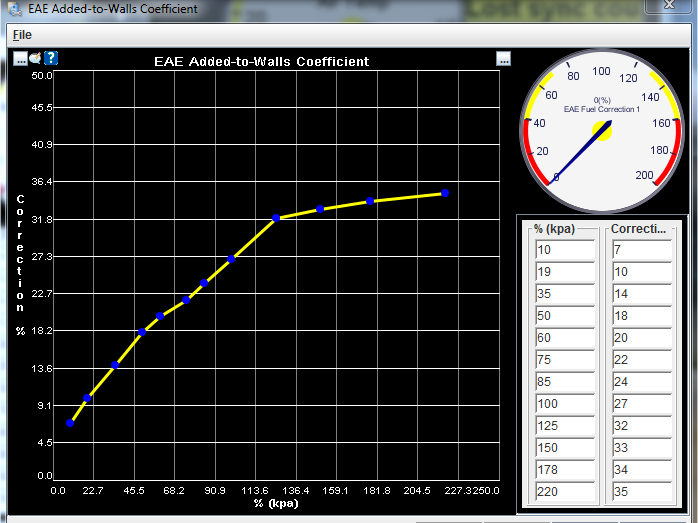Screen dimensions: 698x523
Task: Select the curve point at 125 kpa
Action: [x=276, y=218]
